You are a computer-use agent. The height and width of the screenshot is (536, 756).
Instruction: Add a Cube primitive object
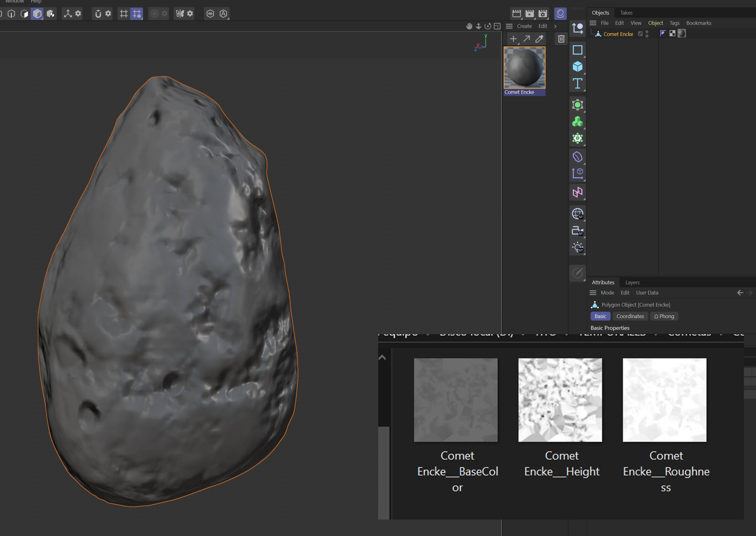(x=577, y=66)
